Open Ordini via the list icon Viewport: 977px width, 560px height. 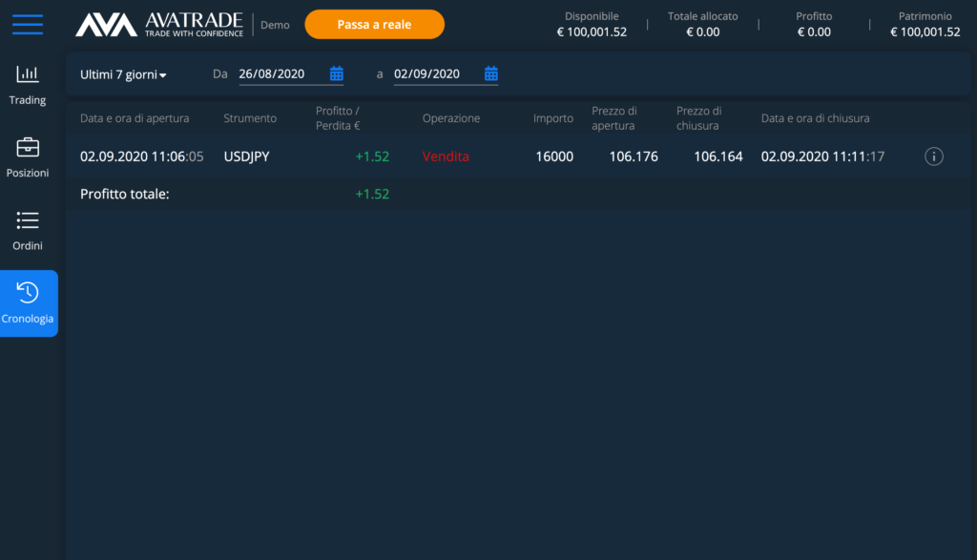point(28,227)
